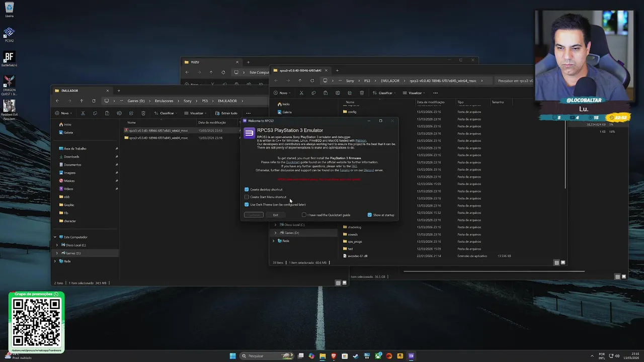The image size is (644, 362).
Task: Click the Delete trash icon in EMULADOR window
Action: coord(143,113)
